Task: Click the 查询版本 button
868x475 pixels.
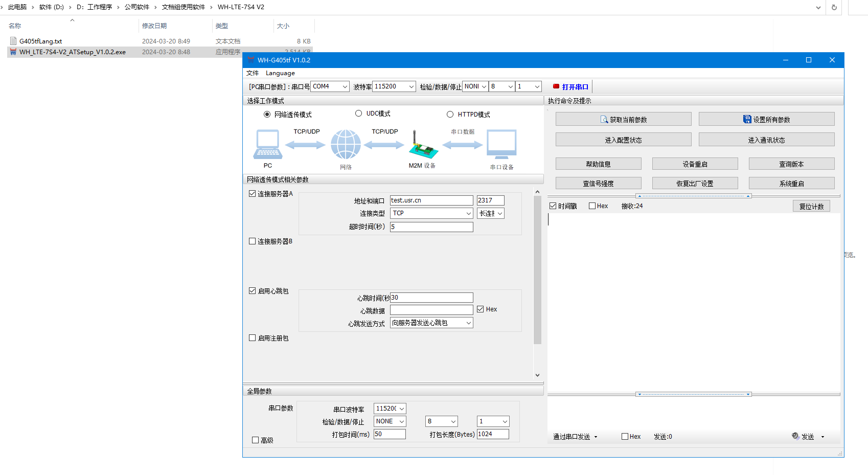Action: click(x=791, y=164)
